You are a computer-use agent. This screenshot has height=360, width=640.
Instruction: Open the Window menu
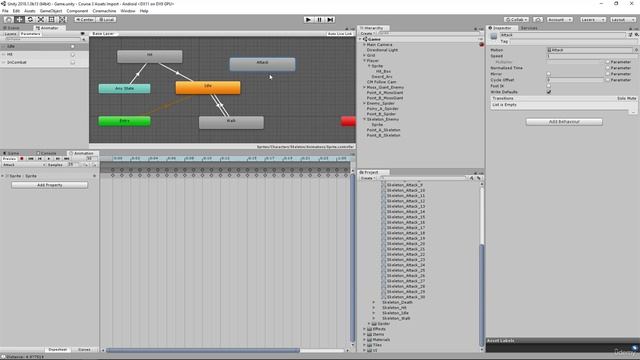click(128, 11)
